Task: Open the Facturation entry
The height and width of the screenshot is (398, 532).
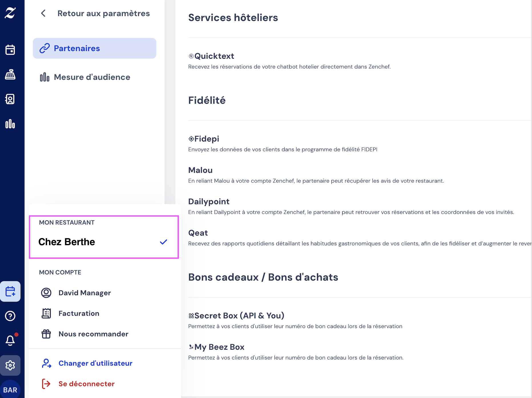Action: (79, 313)
